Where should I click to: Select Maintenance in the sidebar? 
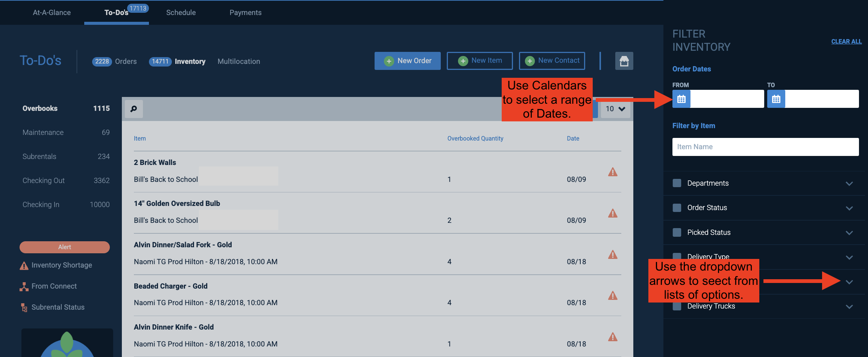tap(66, 133)
